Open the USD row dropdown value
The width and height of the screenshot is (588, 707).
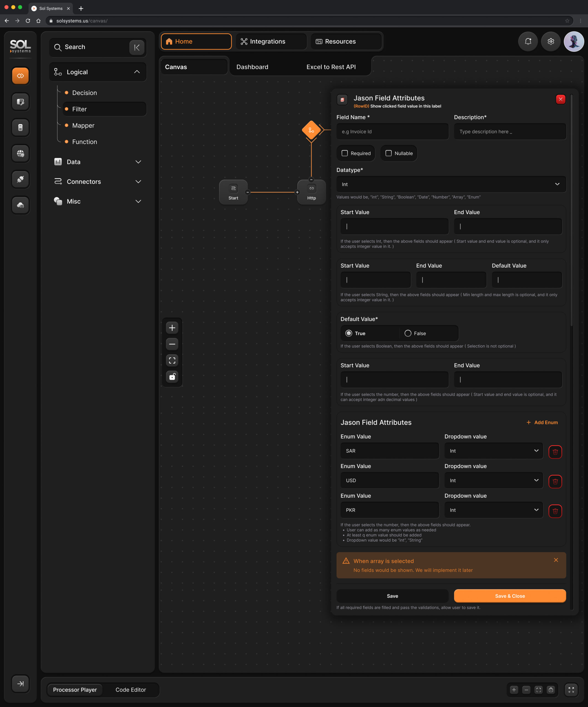click(x=493, y=481)
